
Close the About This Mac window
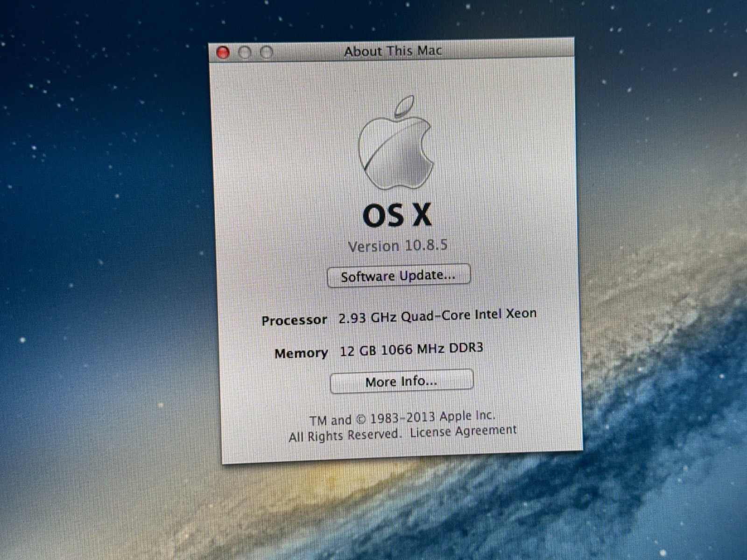tap(223, 53)
